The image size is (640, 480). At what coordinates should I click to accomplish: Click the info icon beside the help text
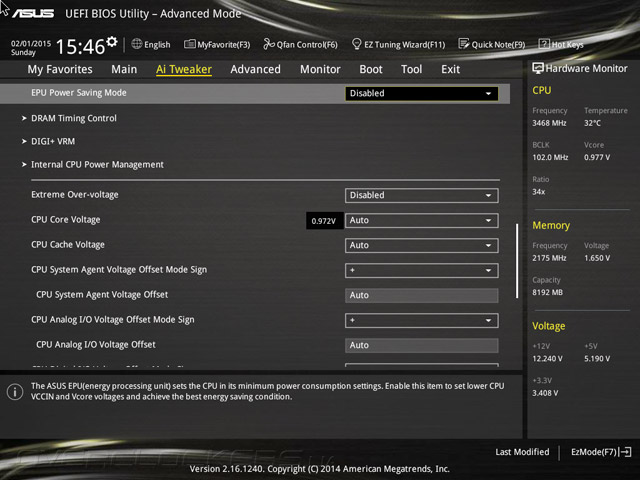[15, 392]
